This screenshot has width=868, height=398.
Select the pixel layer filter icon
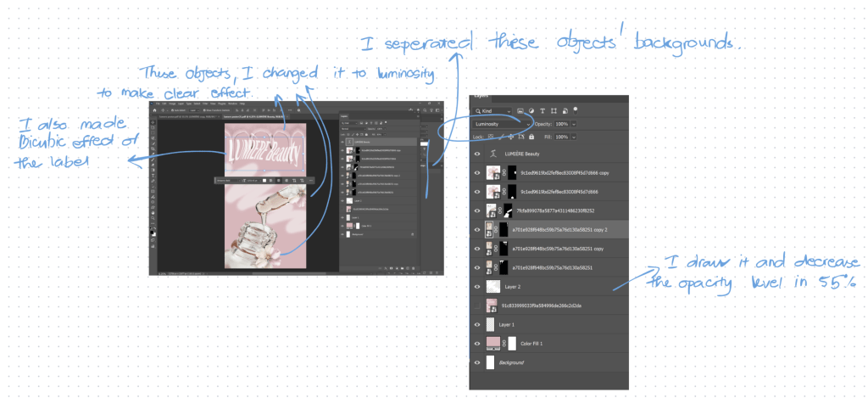click(x=520, y=110)
